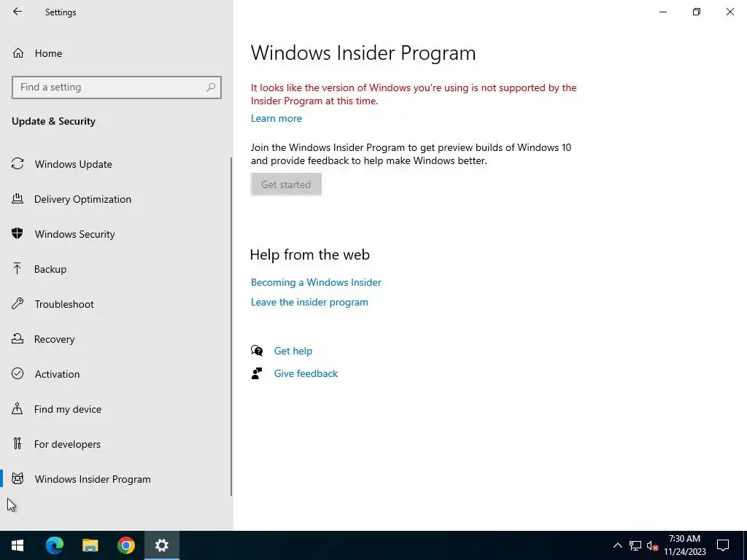747x560 pixels.
Task: Click the Get help link
Action: [293, 351]
